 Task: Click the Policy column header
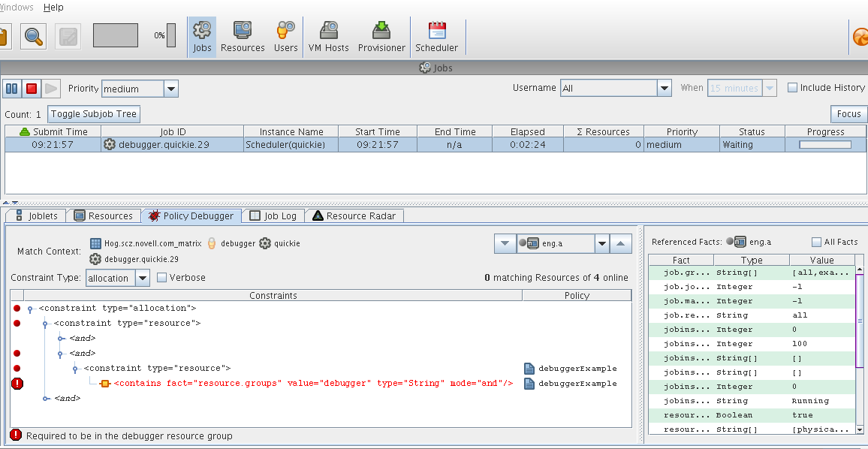click(576, 296)
